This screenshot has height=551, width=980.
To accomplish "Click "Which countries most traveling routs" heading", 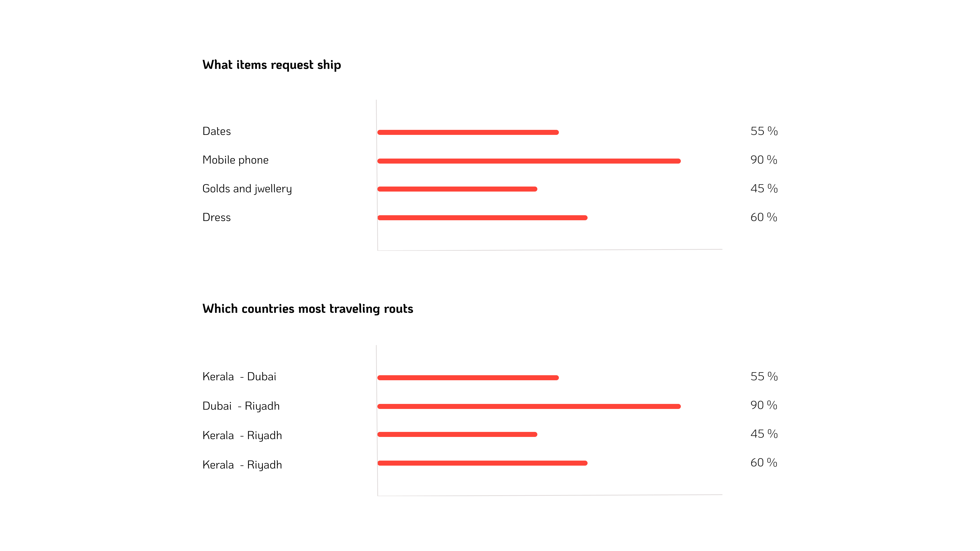I will point(308,309).
